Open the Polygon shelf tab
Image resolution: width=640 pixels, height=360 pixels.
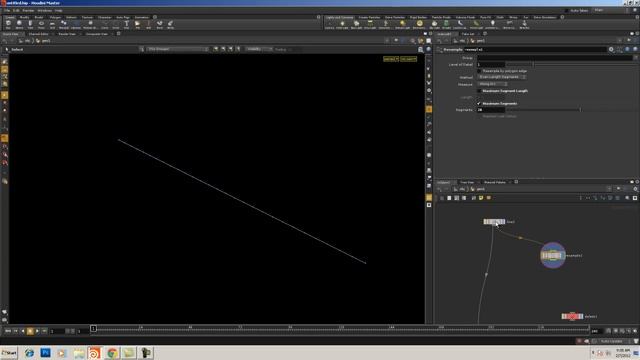pyautogui.click(x=55, y=17)
